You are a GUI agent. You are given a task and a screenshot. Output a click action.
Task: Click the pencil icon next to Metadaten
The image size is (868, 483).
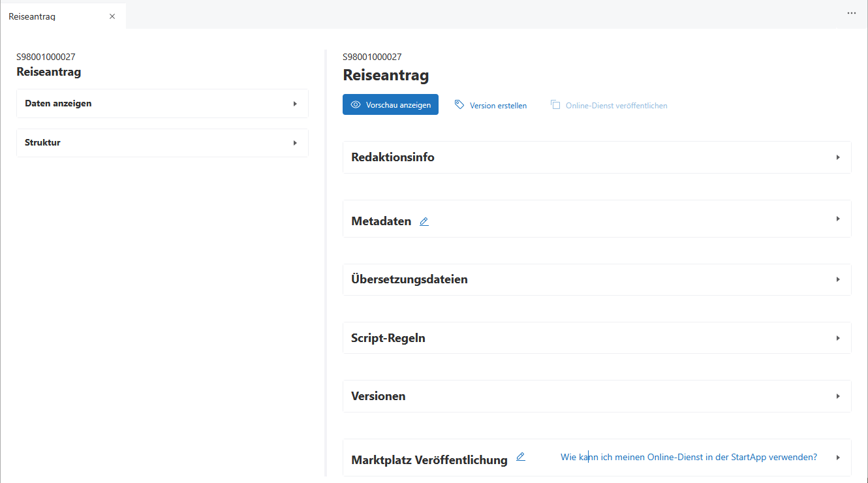[424, 222]
